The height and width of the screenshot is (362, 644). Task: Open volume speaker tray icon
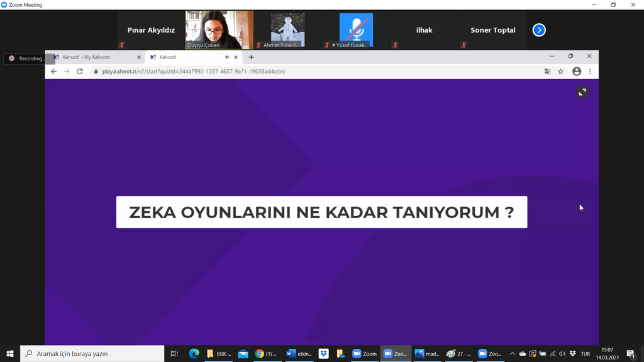point(562,353)
